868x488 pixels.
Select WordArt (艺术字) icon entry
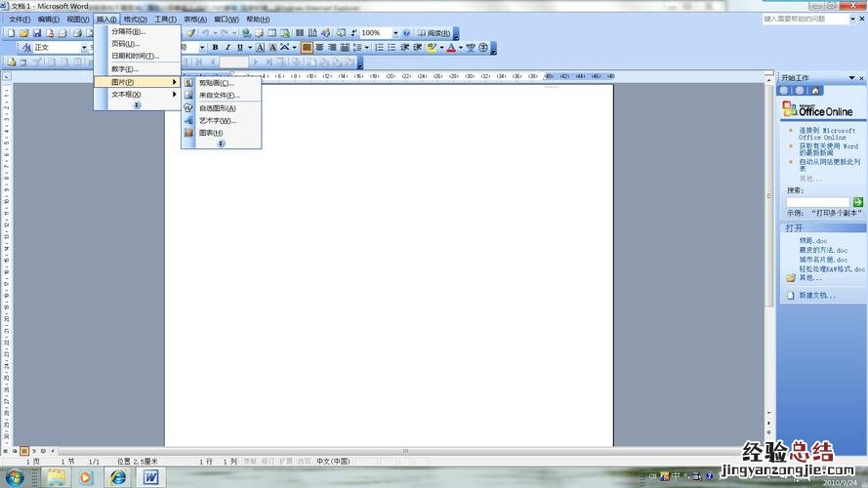pyautogui.click(x=217, y=120)
